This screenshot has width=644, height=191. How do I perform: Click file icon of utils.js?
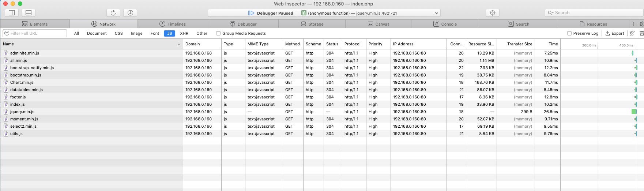(6, 134)
